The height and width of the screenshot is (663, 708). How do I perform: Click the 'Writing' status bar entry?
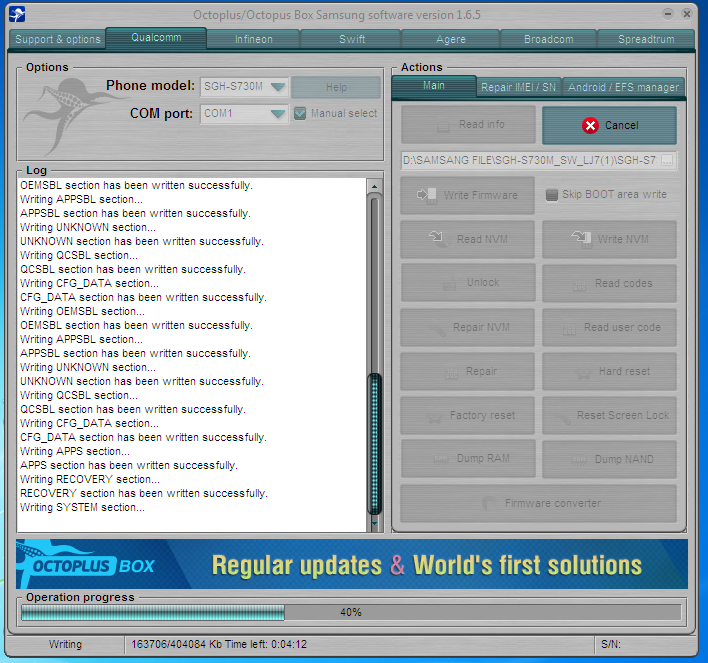click(x=65, y=644)
